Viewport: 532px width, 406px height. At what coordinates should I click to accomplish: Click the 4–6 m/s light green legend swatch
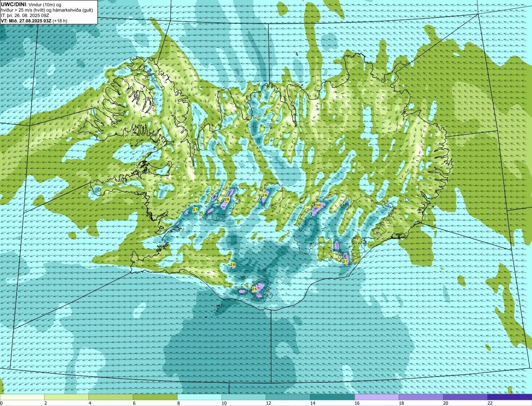111,397
